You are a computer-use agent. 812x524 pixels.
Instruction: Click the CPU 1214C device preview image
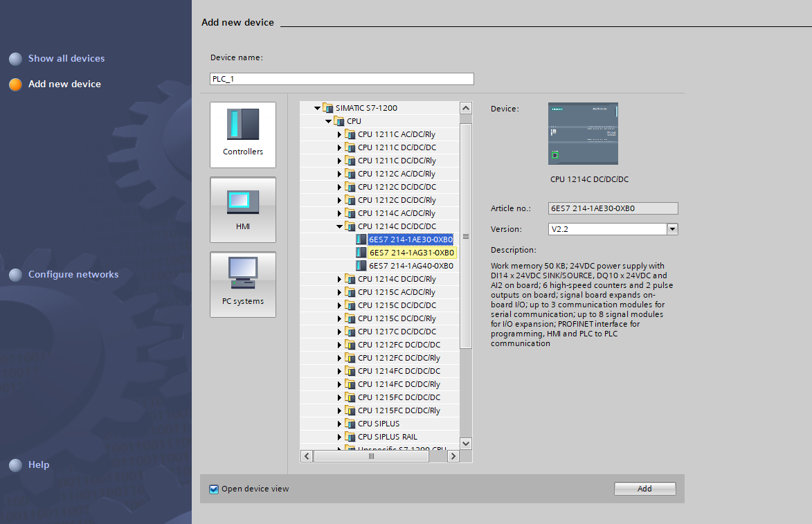click(x=583, y=134)
